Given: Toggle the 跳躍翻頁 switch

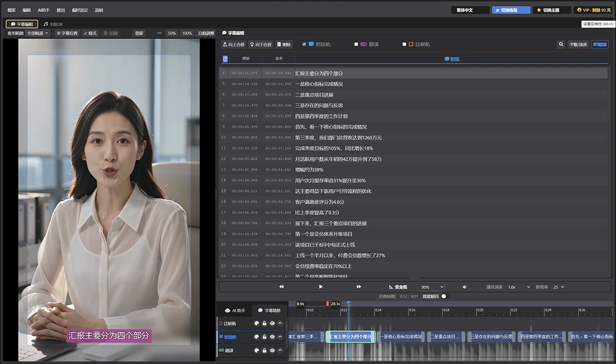Looking at the screenshot, I should (x=444, y=296).
